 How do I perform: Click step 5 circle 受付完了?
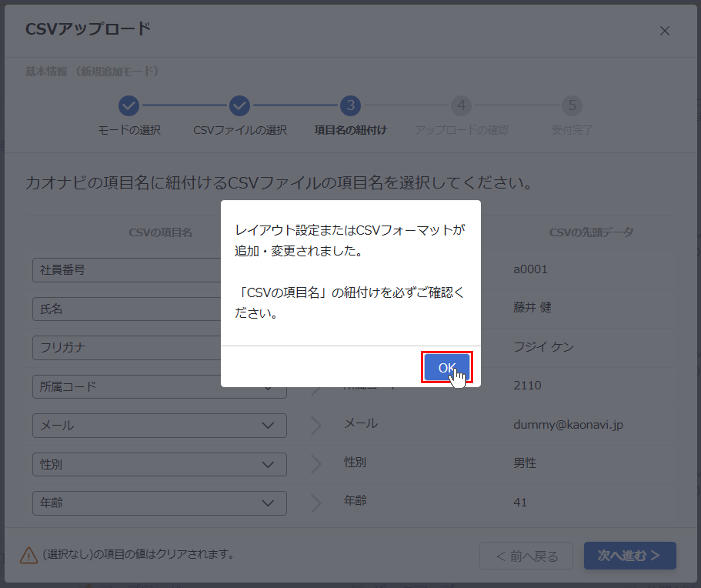tap(572, 105)
